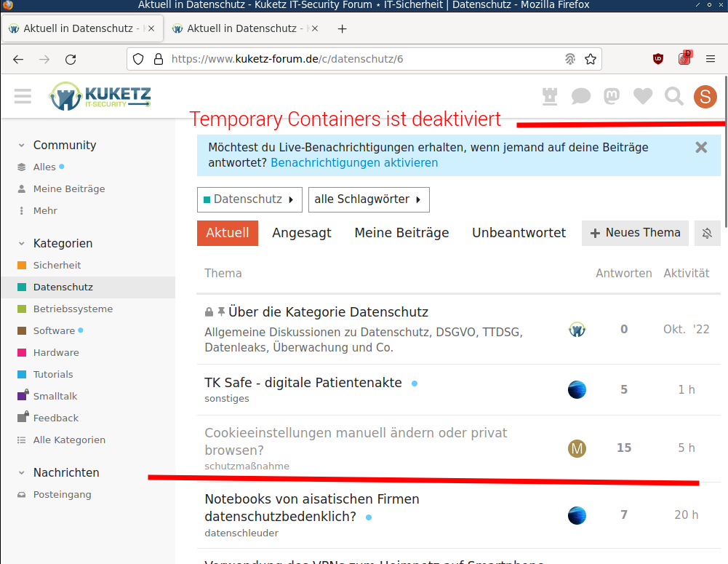
Task: Bookmark this page with star icon
Action: [591, 59]
